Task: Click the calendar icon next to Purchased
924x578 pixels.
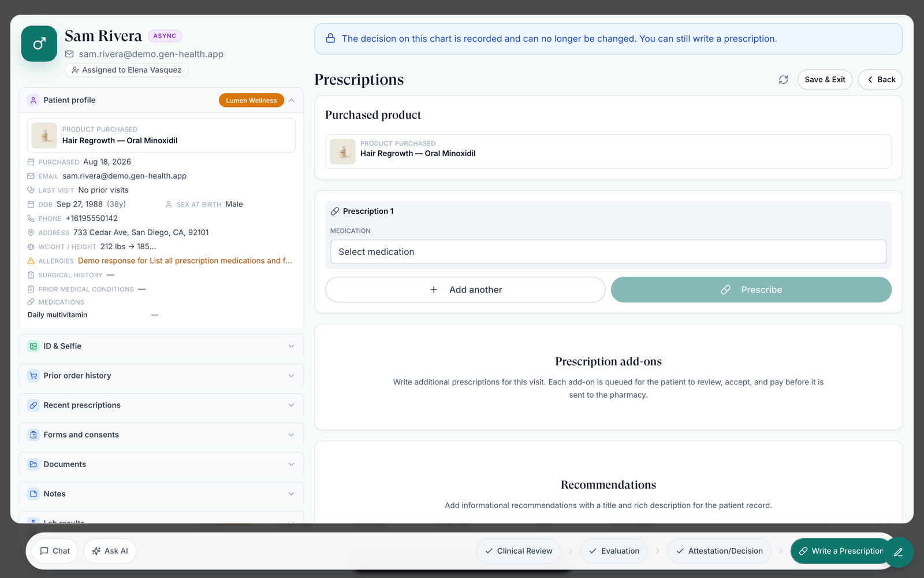Action: coord(31,162)
